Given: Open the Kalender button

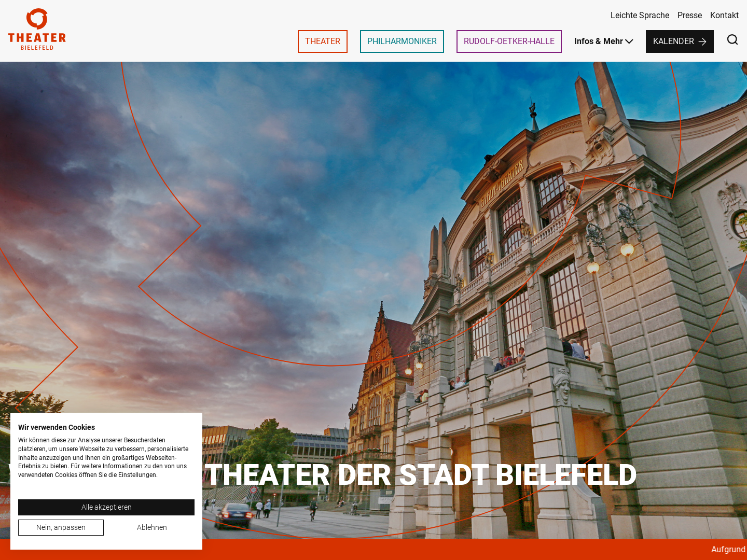Looking at the screenshot, I should 680,41.
